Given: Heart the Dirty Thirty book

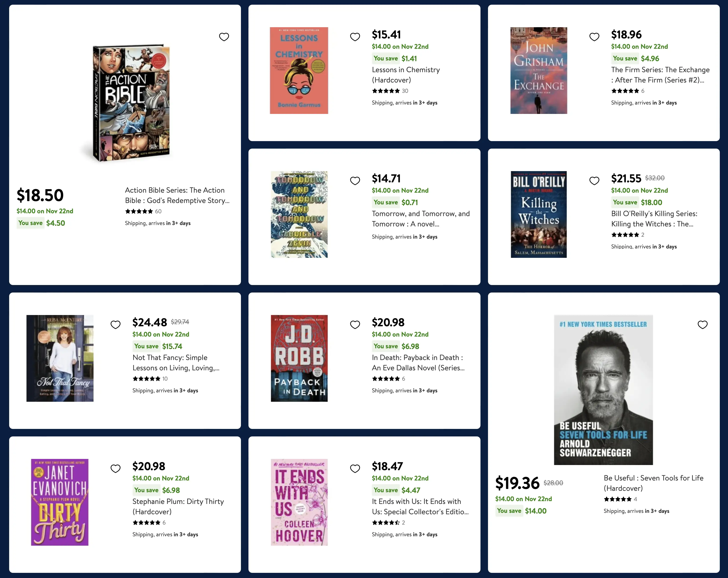Looking at the screenshot, I should coord(116,468).
